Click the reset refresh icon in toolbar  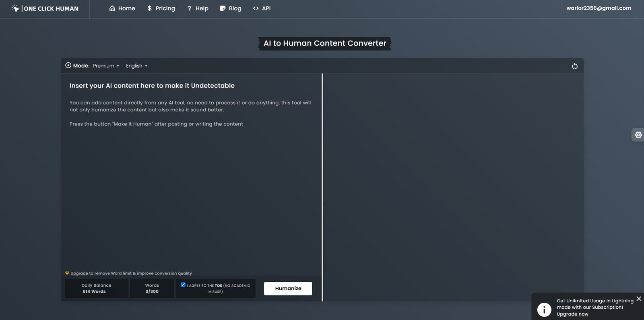point(574,66)
